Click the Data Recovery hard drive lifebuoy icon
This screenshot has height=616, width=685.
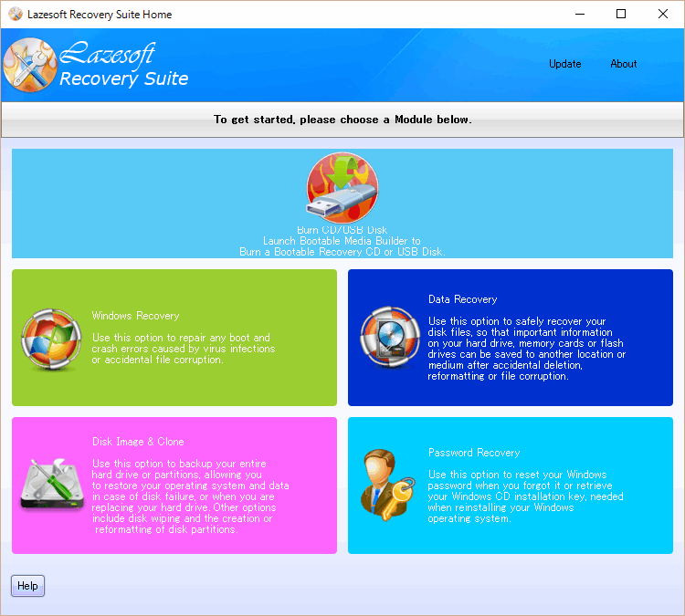[390, 337]
